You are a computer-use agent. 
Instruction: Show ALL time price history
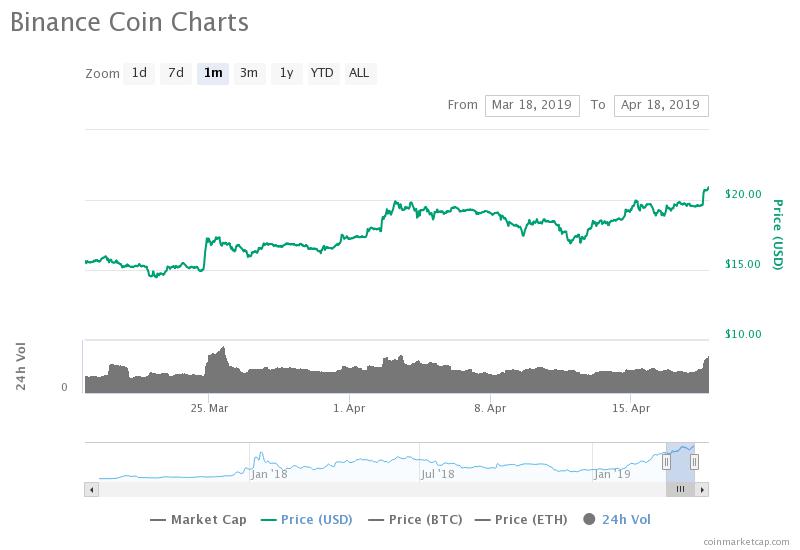pyautogui.click(x=358, y=73)
